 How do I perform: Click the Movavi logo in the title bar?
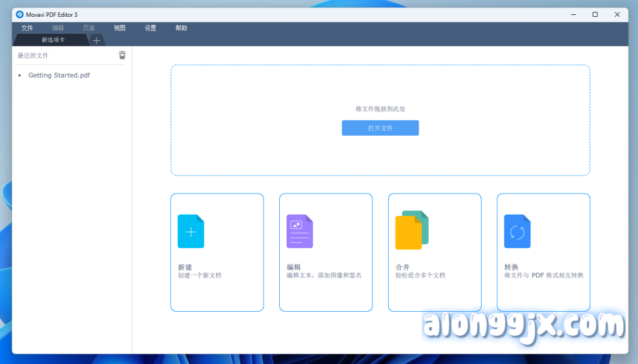20,14
